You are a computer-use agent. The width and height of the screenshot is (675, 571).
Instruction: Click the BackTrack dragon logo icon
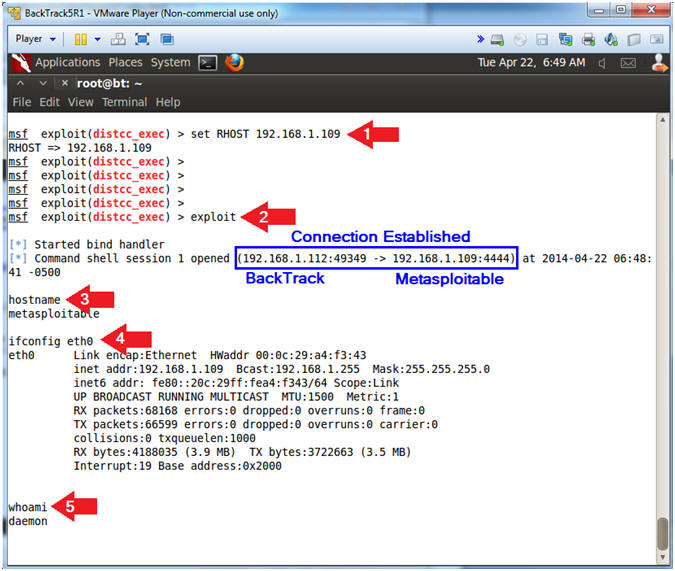(21, 63)
